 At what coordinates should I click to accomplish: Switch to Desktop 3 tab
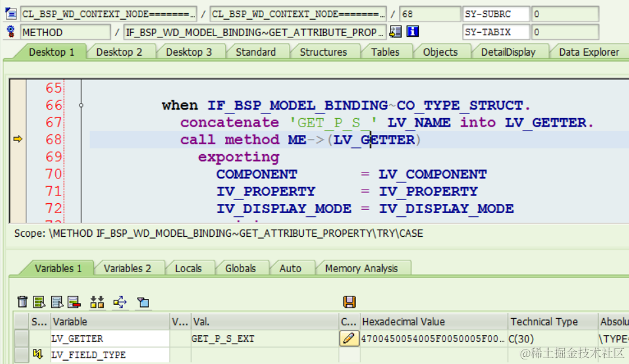(189, 52)
